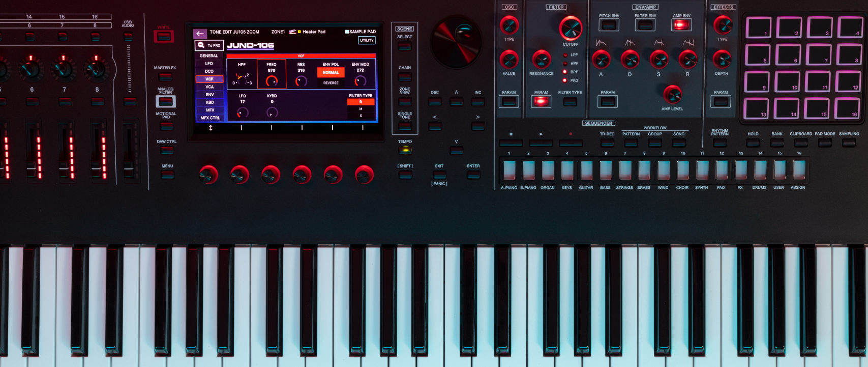Image resolution: width=868 pixels, height=367 pixels.
Task: Strike pad 1 in the pad grid
Action: pos(759,27)
